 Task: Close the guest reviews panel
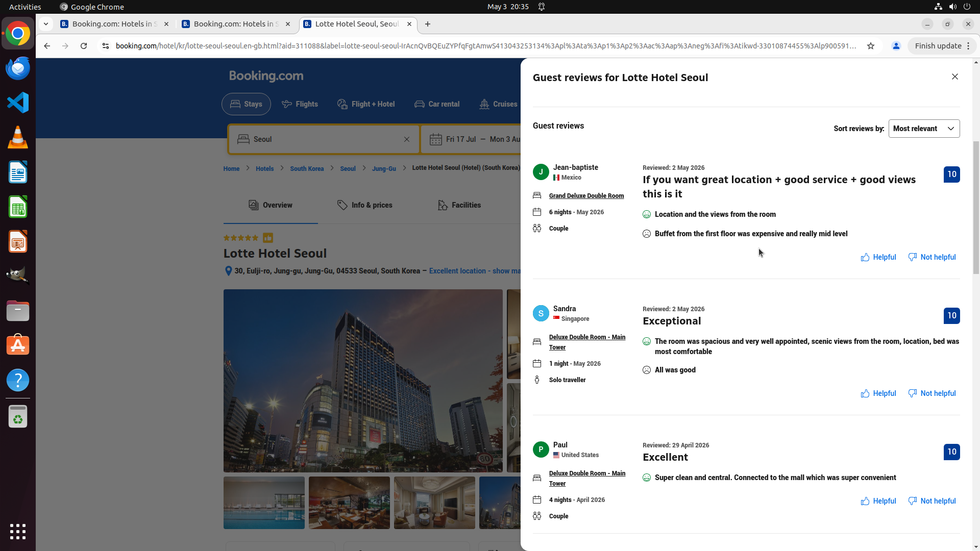(x=954, y=77)
